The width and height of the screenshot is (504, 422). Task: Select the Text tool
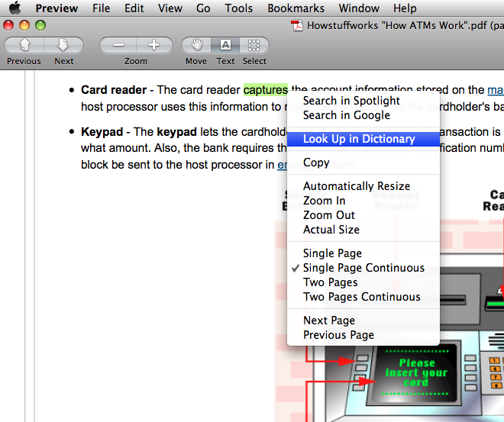(225, 45)
